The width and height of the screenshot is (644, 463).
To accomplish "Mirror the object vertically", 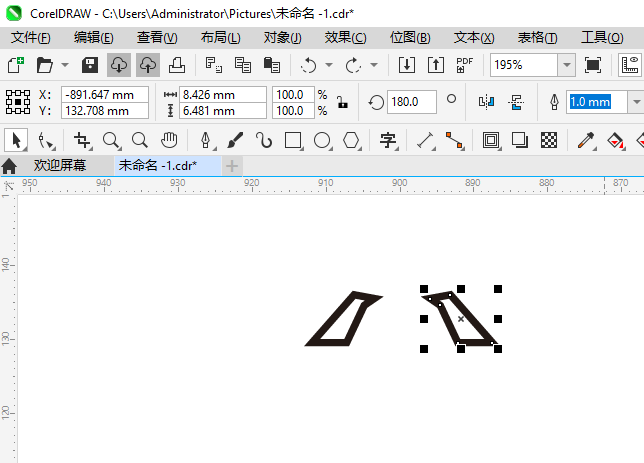I will click(x=516, y=102).
